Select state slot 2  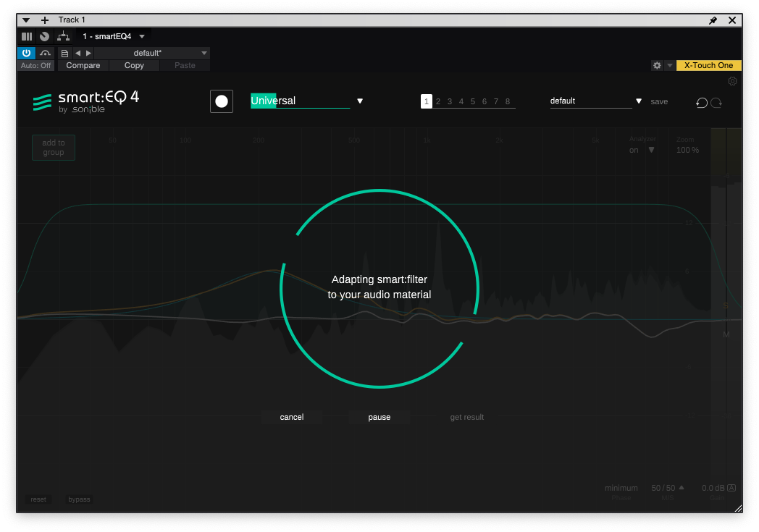[438, 101]
